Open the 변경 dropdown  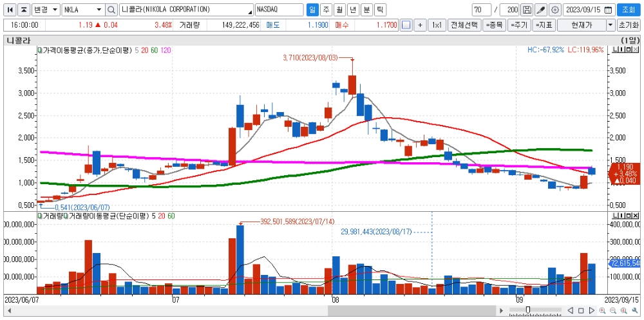(46, 10)
